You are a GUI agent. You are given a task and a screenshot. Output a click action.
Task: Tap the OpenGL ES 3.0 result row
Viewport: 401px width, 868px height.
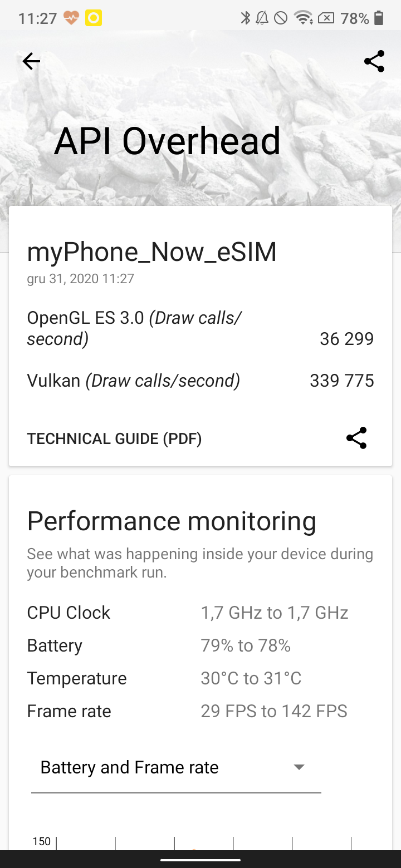click(x=200, y=328)
